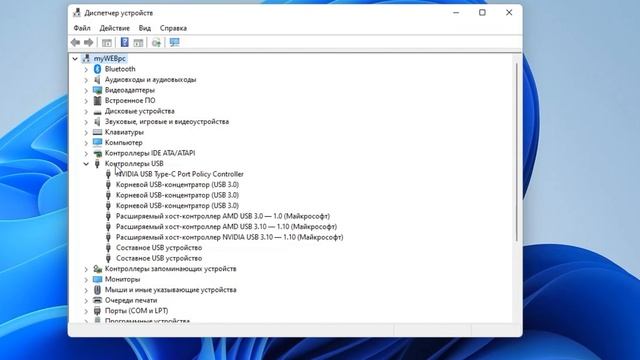Click the Дисковые устройства drive icon
This screenshot has width=640, height=360.
(97, 111)
